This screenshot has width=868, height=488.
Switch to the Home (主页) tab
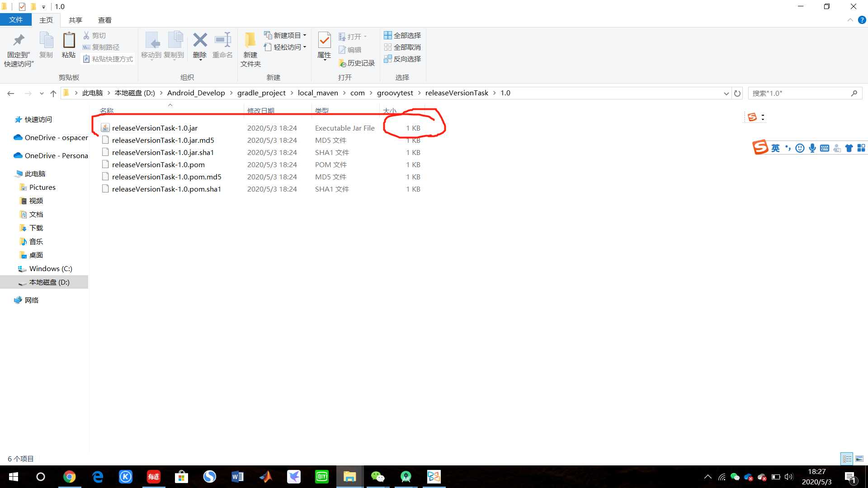(46, 20)
